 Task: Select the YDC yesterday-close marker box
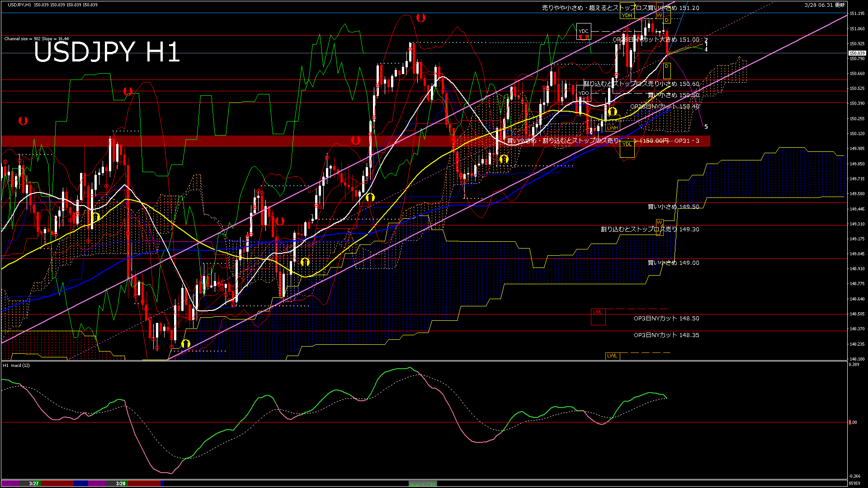pos(584,31)
